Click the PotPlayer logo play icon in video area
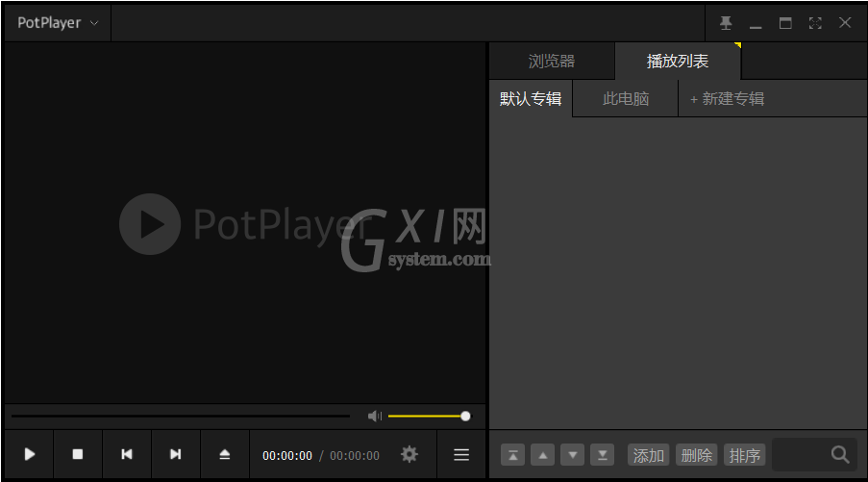The image size is (868, 482). [x=150, y=224]
